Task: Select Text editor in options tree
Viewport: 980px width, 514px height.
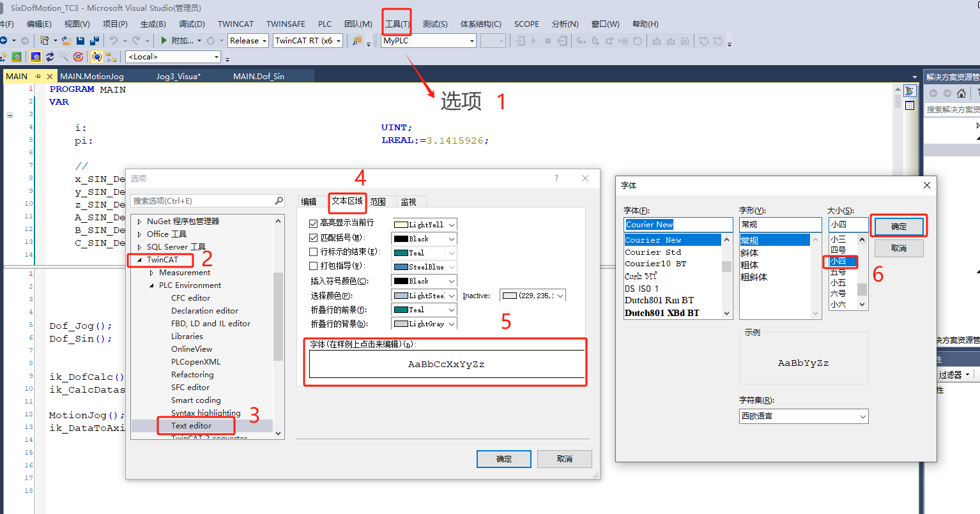Action: tap(191, 426)
